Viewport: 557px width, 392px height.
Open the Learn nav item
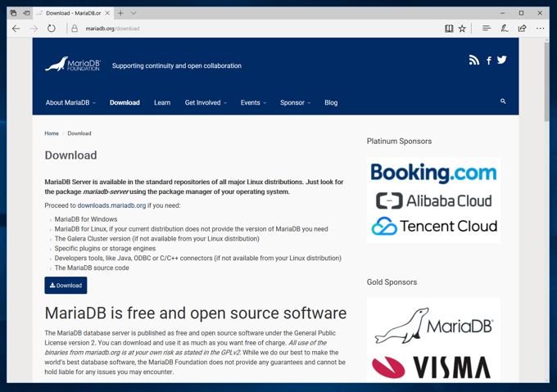[162, 103]
